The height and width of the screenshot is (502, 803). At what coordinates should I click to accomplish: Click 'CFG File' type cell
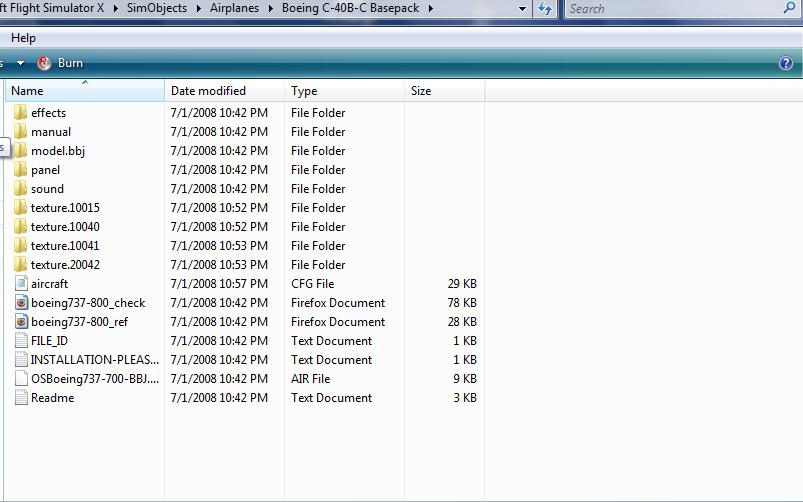312,284
